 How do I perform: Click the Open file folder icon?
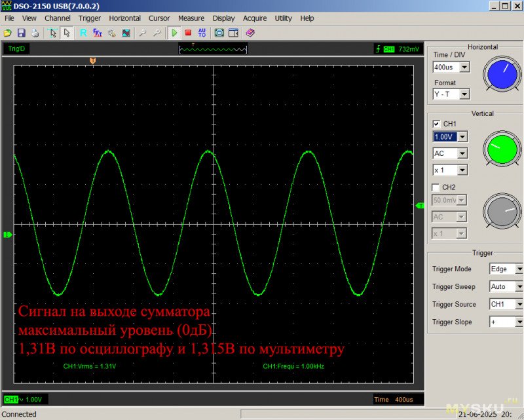[8, 32]
